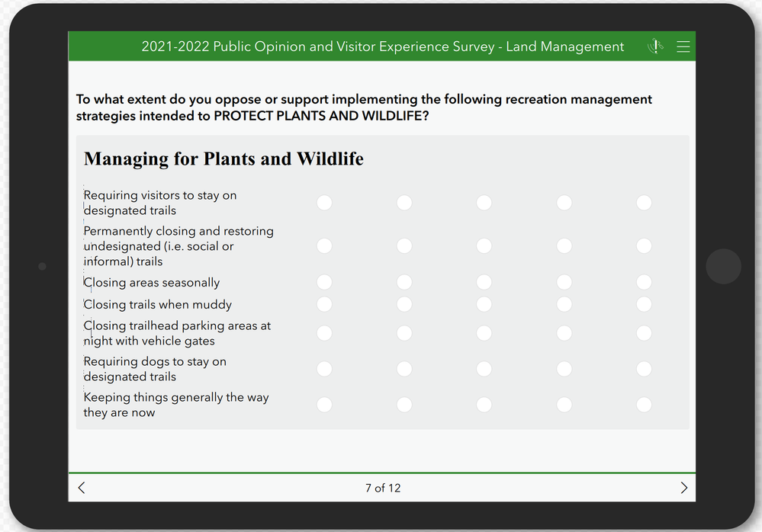The image size is (762, 532).
Task: Pick middle option for Closing trails when muddy
Action: 484,305
